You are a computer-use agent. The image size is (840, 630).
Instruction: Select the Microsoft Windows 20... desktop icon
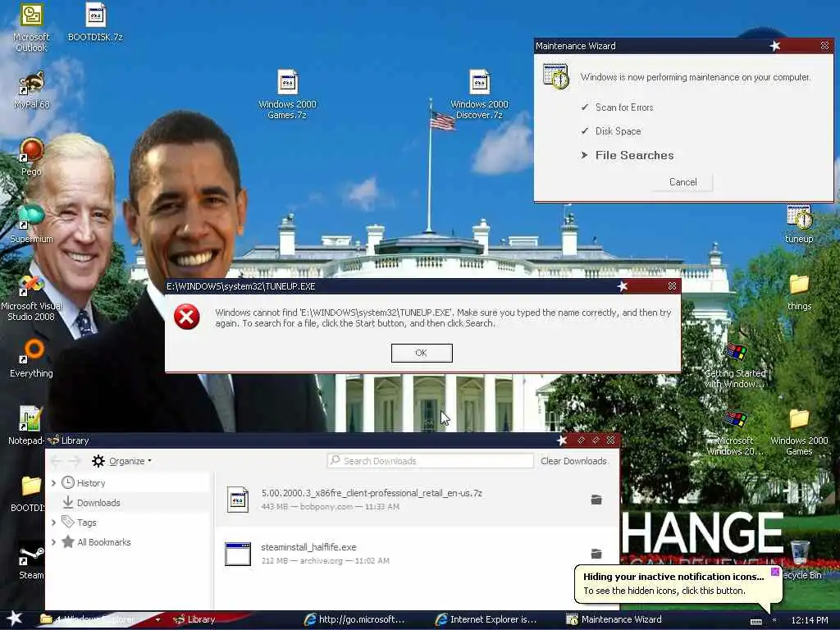point(736,432)
